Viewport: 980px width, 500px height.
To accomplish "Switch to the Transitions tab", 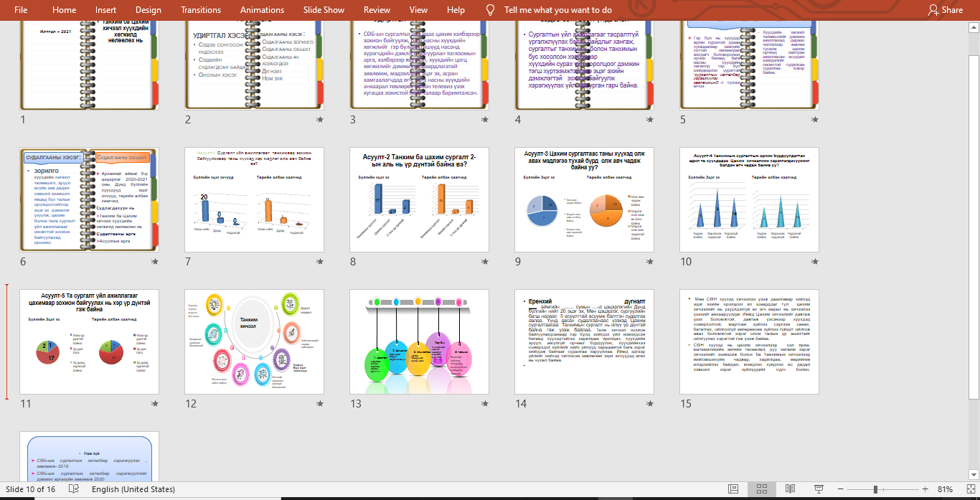I will (x=201, y=10).
